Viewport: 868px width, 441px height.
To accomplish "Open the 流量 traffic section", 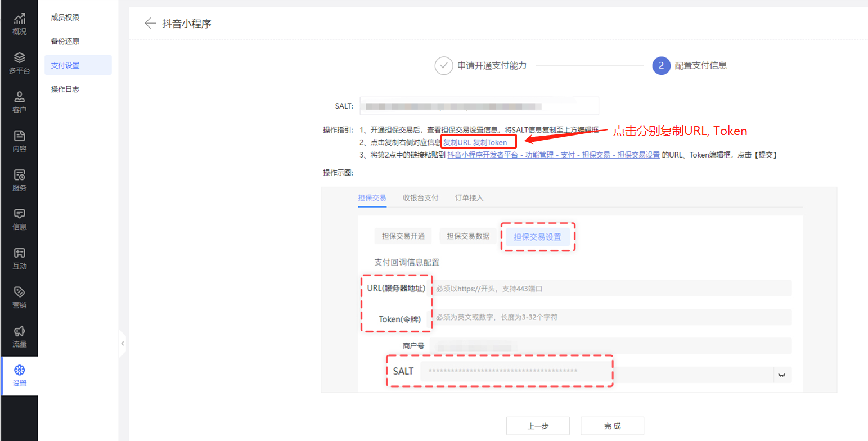I will click(19, 337).
